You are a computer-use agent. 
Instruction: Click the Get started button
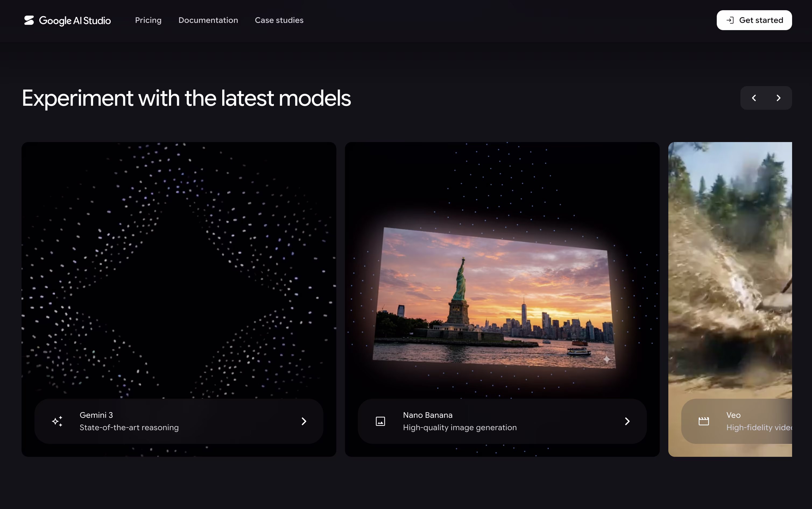[754, 20]
